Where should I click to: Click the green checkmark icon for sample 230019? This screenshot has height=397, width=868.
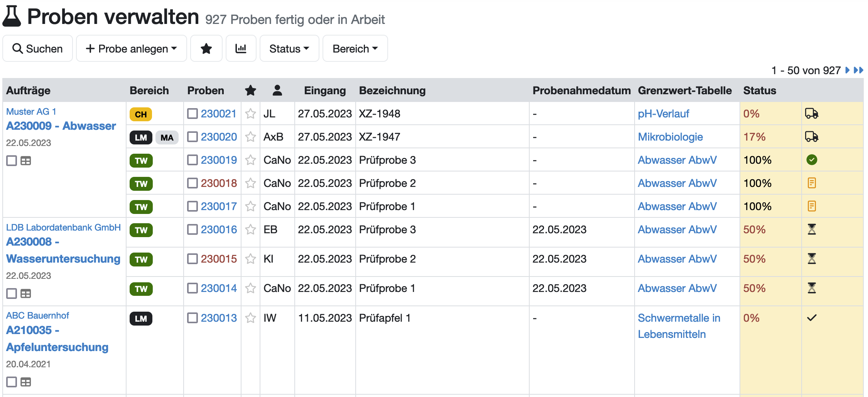click(812, 160)
